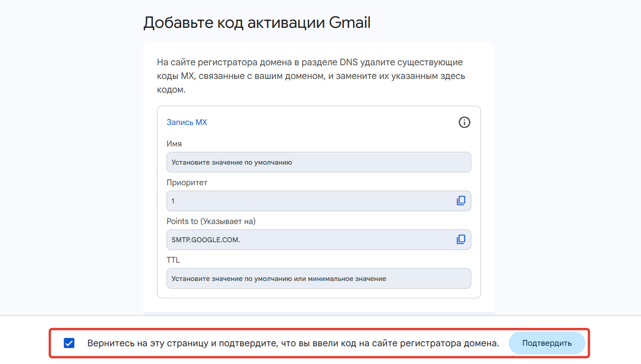Open the Запись MX link

(186, 122)
